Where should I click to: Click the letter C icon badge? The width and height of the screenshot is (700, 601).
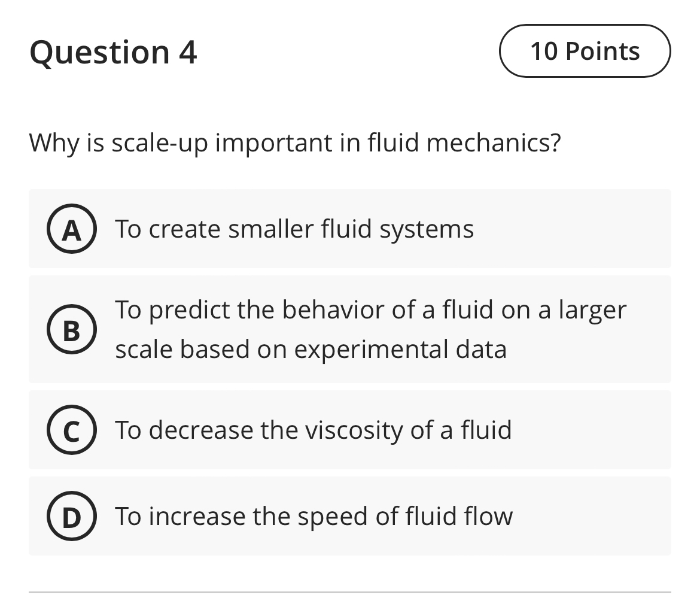[x=71, y=430]
